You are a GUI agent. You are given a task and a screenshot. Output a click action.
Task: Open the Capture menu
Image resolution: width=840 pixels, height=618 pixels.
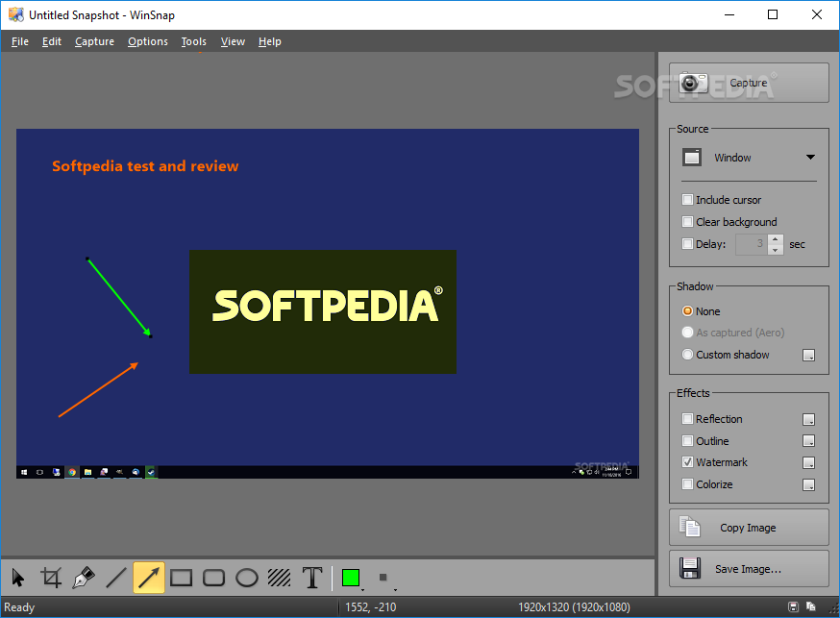[x=94, y=41]
